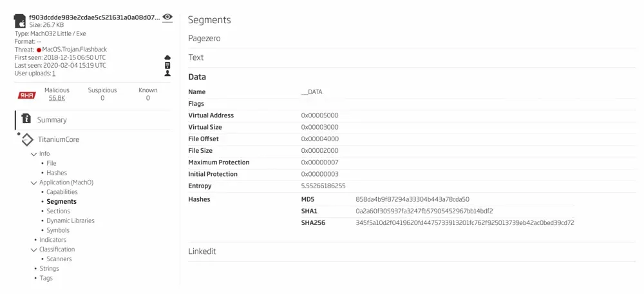Expand the Pagezero segment
This screenshot has height=294, width=644.
tap(204, 39)
